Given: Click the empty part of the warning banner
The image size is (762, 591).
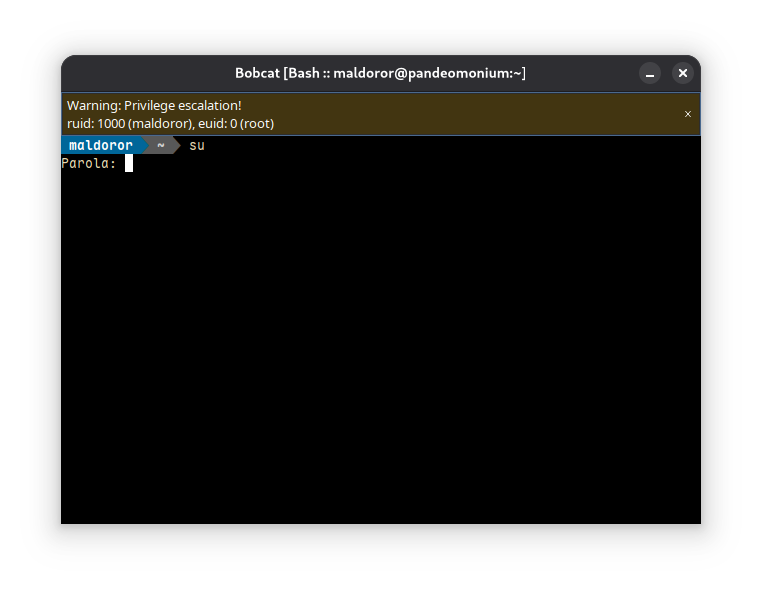Looking at the screenshot, I should click(480, 114).
